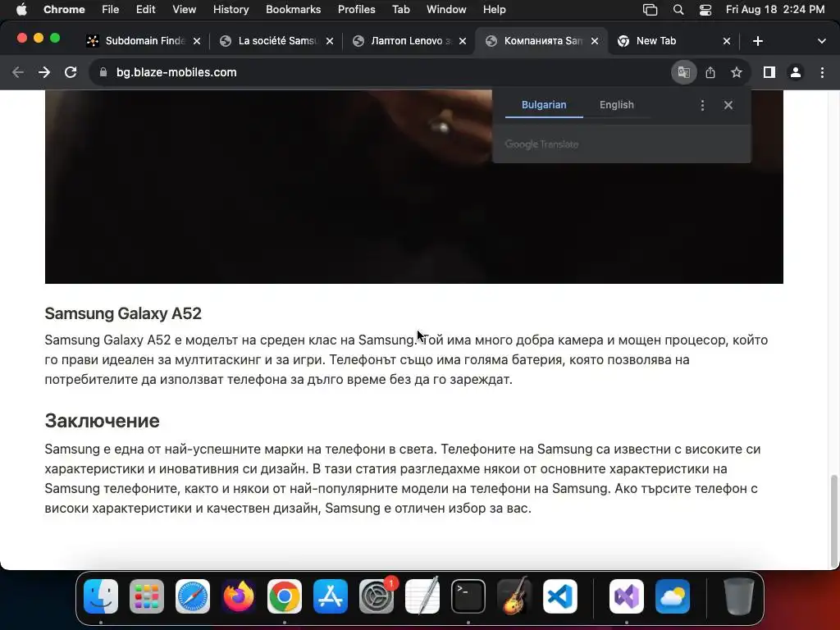Open System Preferences from the Dock
Image resolution: width=840 pixels, height=630 pixels.
377,596
